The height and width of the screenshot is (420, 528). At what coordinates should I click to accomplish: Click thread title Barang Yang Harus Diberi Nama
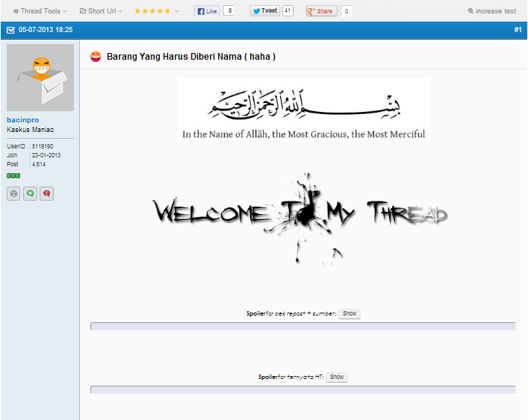(x=191, y=57)
